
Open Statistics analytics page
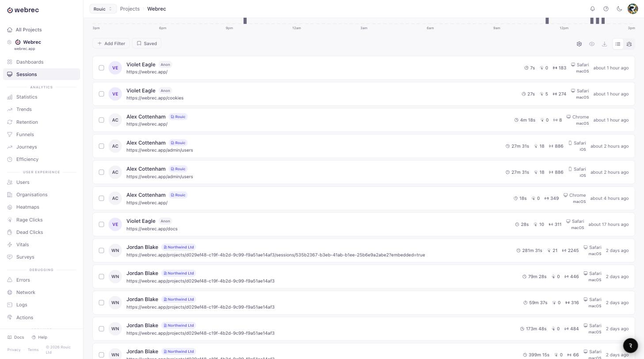pos(27,97)
